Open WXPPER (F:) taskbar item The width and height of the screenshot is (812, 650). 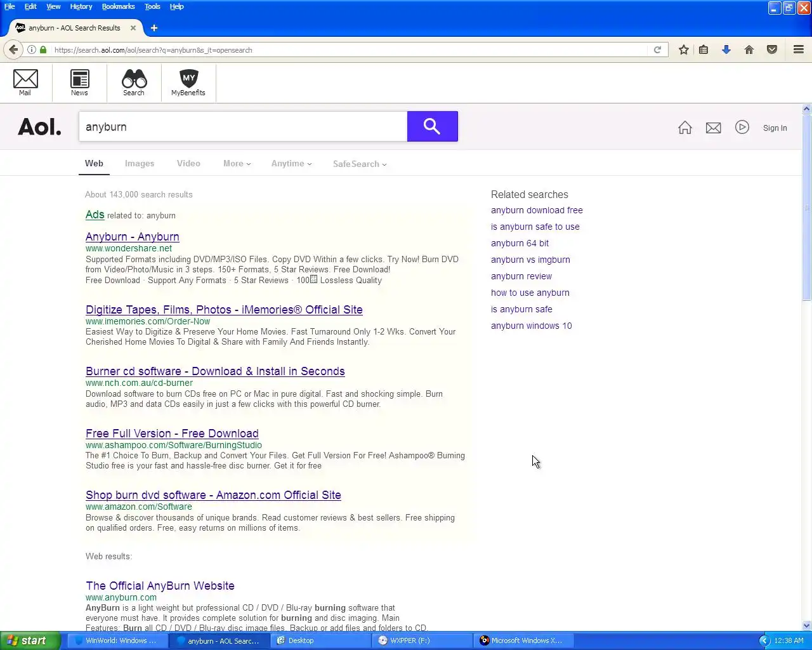coord(422,640)
